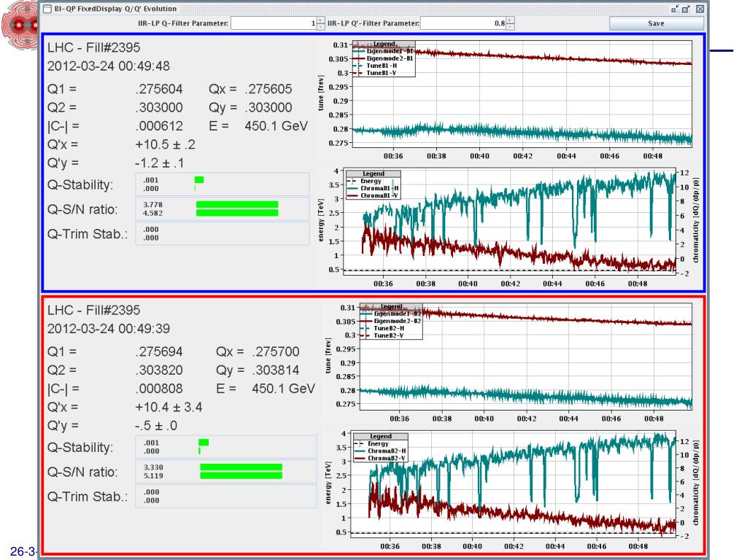Click the iconify window icon in title bar

pos(674,9)
